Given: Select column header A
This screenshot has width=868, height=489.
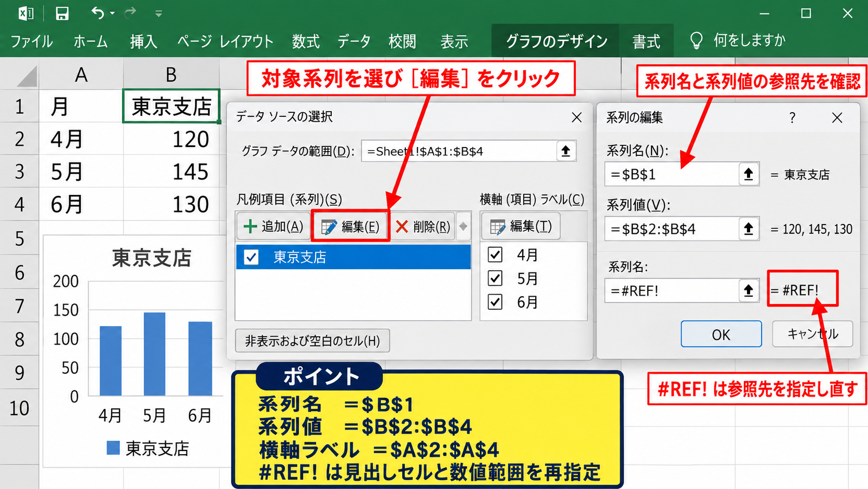Looking at the screenshot, I should click(x=81, y=75).
